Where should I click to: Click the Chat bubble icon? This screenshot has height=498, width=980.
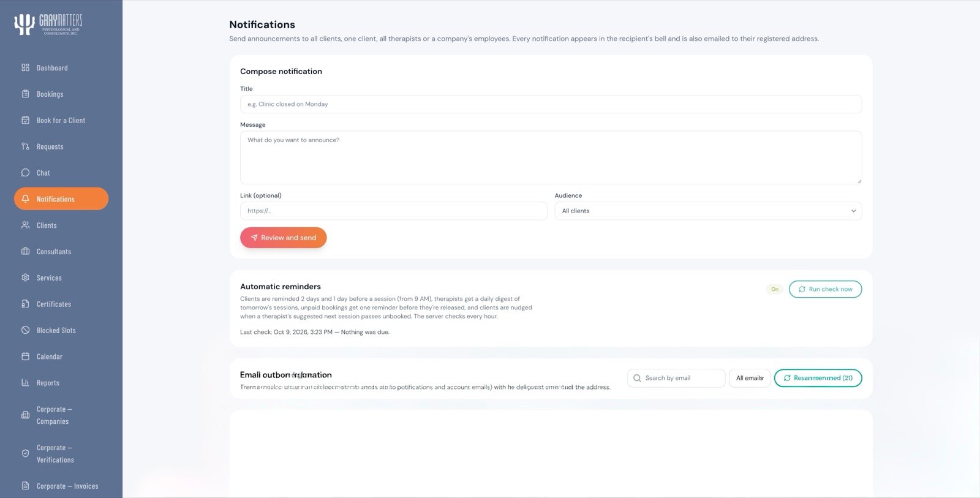(25, 173)
